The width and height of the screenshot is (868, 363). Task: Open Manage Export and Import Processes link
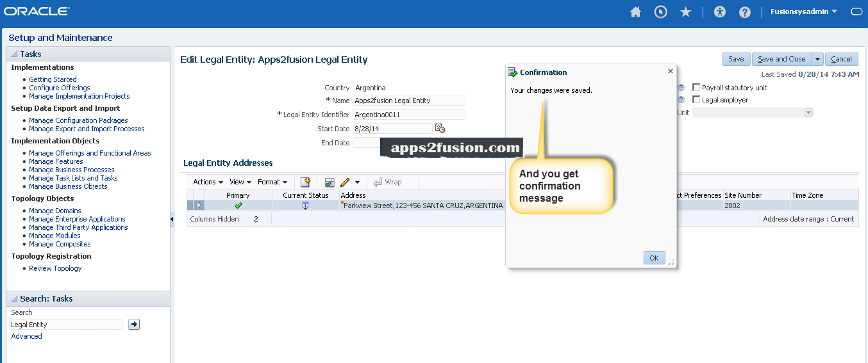point(87,129)
